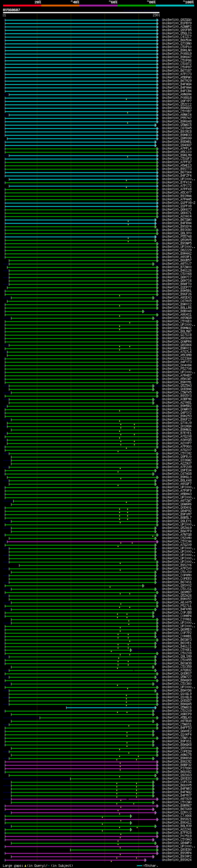Select the UniRef100_A7Q208 label
Image resolution: width=197 pixels, height=868 pixels.
click(177, 436)
